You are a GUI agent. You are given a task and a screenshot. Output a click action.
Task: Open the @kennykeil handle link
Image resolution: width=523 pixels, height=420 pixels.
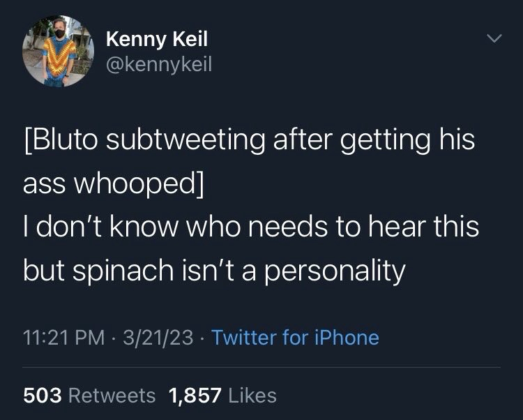(158, 65)
